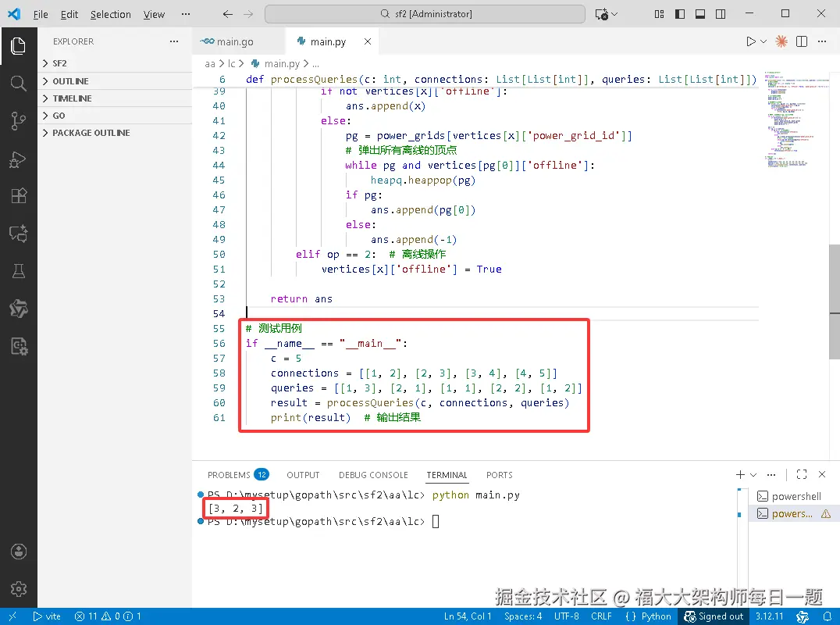Expand the GO section

(x=115, y=116)
